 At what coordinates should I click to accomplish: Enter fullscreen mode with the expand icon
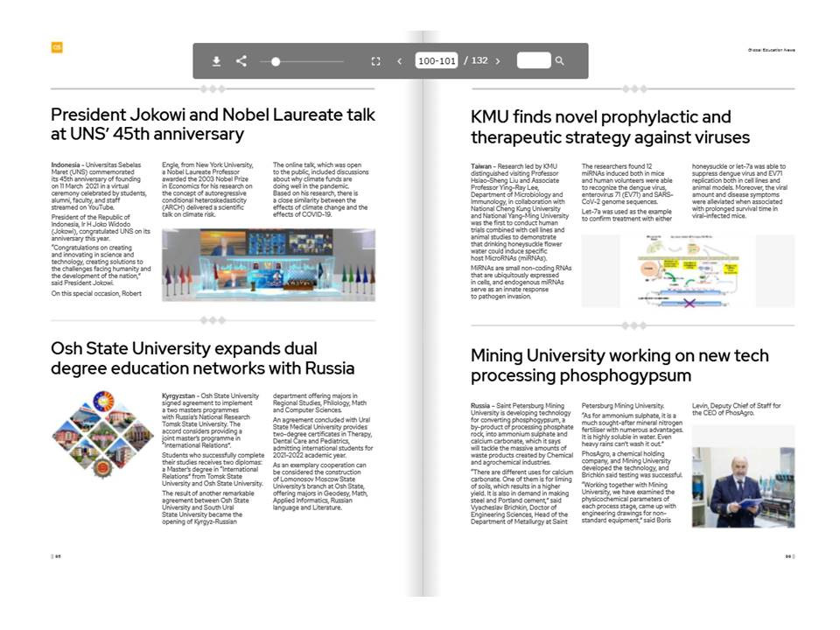[375, 61]
